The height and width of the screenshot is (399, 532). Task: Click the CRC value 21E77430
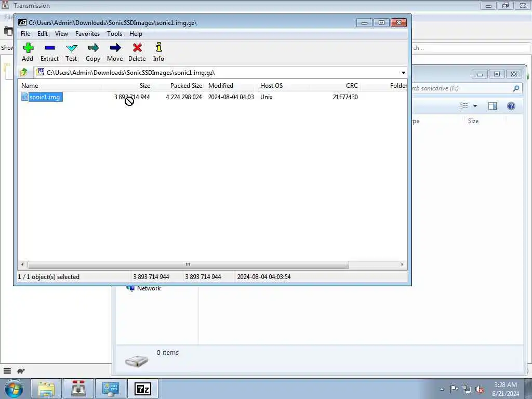click(x=345, y=97)
